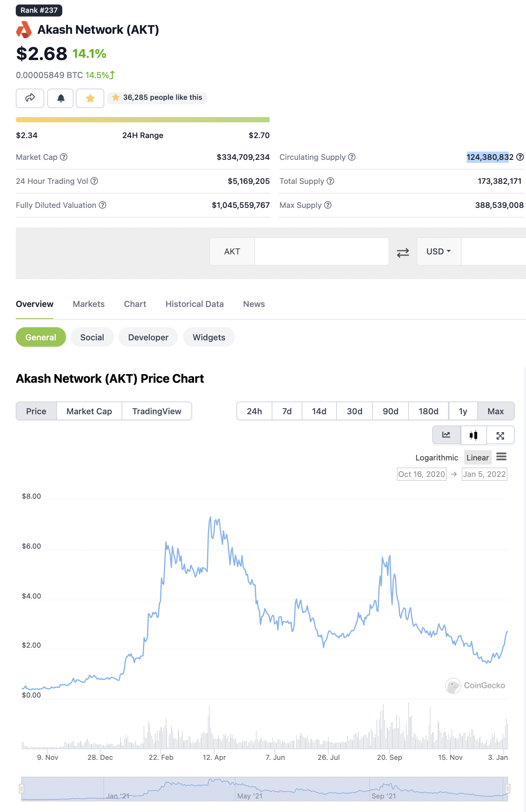Viewport: 526px width, 812px height.
Task: Select the candlestick chart view icon
Action: point(473,435)
